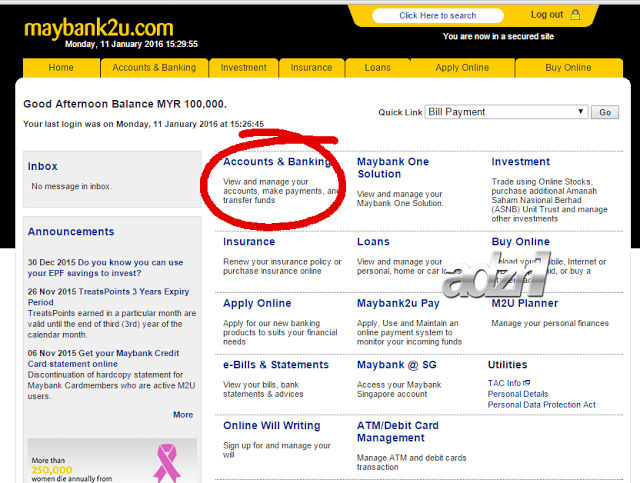
Task: Open Personal Data Protection Act link
Action: (x=541, y=405)
